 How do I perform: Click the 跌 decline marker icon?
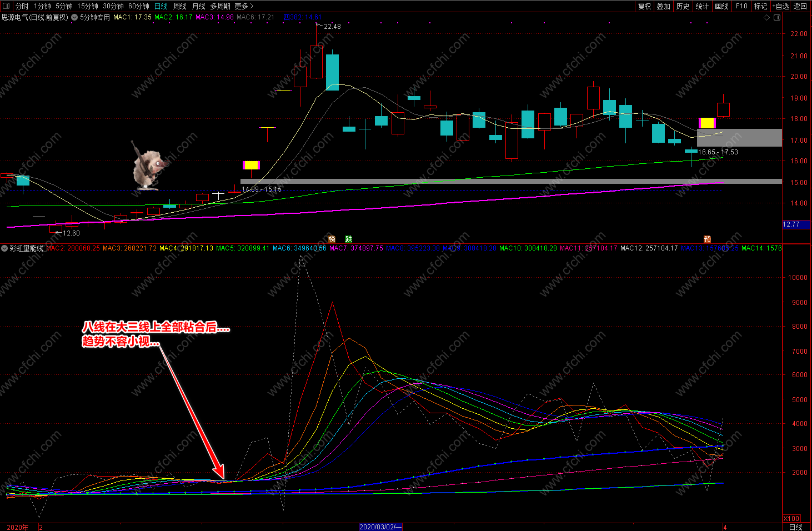coord(349,239)
